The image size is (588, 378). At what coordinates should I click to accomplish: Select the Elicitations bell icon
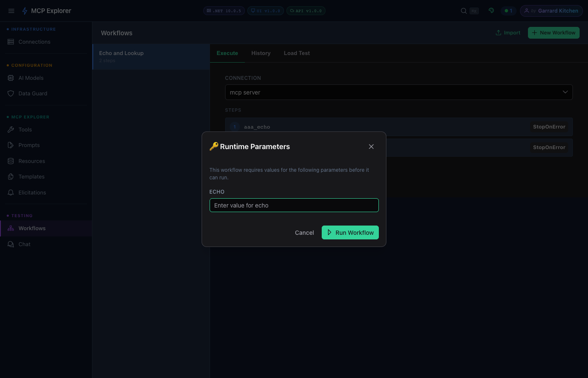11,192
